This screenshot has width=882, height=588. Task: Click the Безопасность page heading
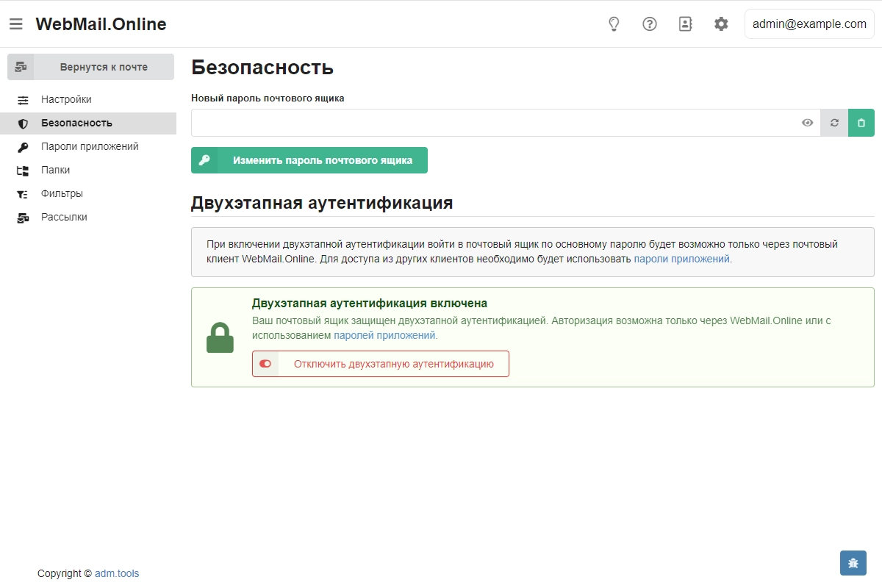click(262, 68)
